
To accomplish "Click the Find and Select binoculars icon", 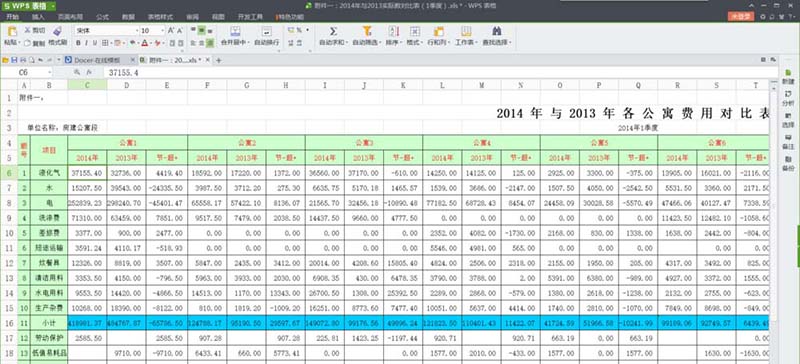I will tap(496, 32).
